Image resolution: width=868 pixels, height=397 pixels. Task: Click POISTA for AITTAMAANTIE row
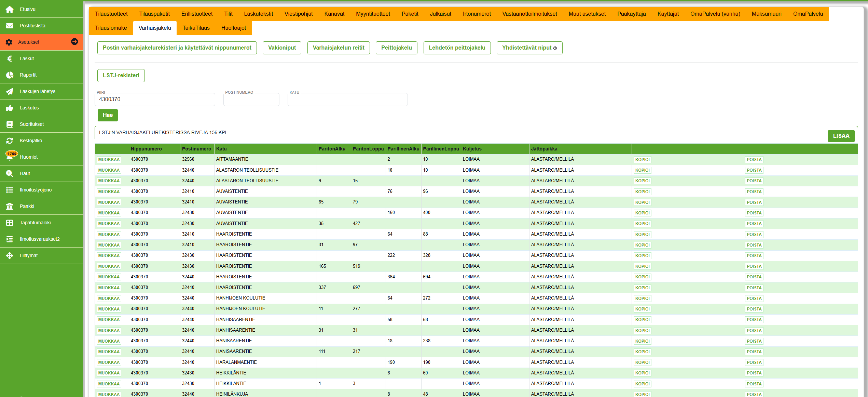pos(754,160)
